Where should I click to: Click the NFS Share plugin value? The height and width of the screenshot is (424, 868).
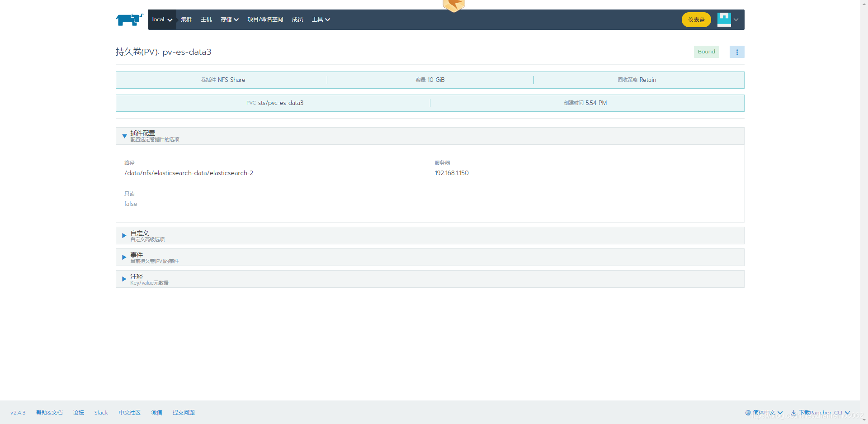(x=231, y=80)
